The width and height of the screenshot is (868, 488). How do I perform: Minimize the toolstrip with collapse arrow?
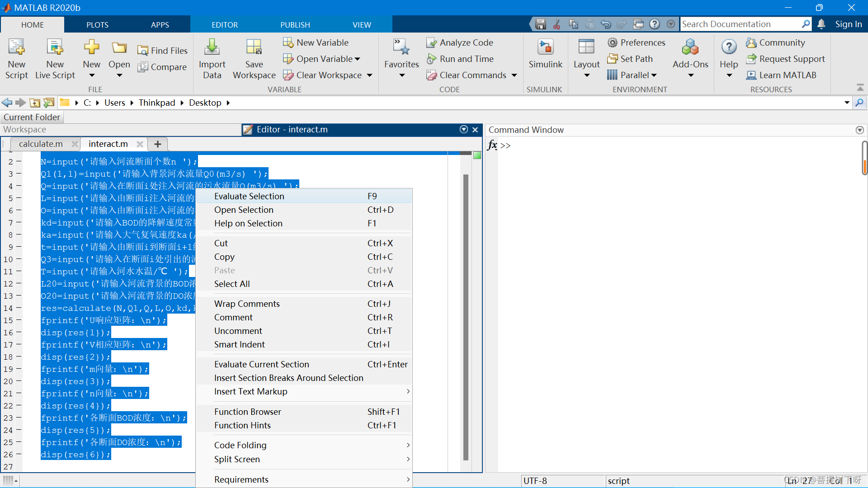[860, 87]
